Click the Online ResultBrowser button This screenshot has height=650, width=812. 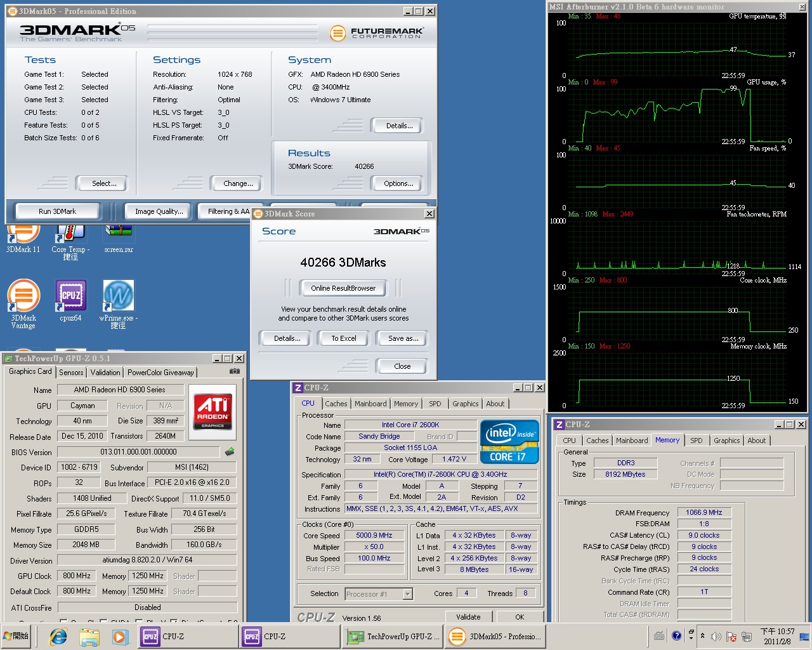(x=343, y=288)
